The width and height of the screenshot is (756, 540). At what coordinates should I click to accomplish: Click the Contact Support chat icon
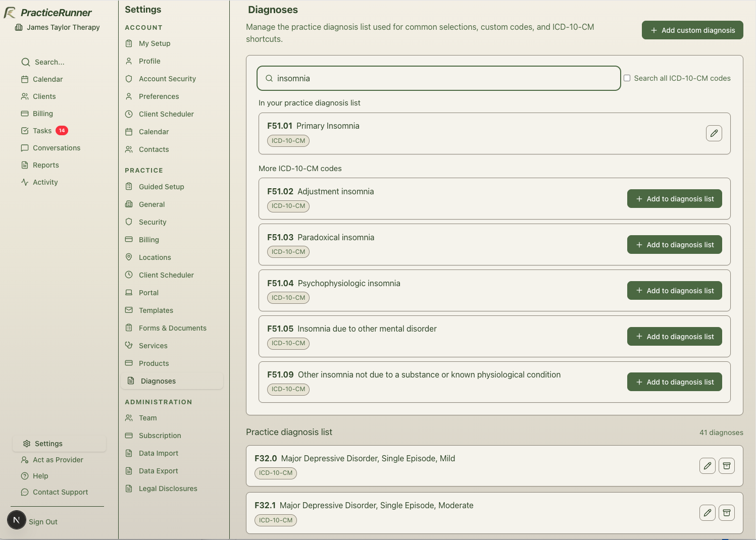(x=25, y=492)
